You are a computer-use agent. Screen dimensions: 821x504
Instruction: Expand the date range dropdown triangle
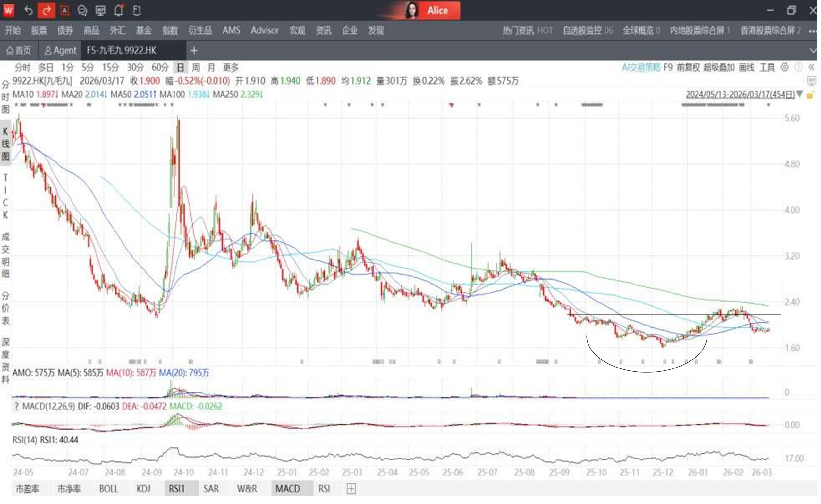tap(800, 94)
